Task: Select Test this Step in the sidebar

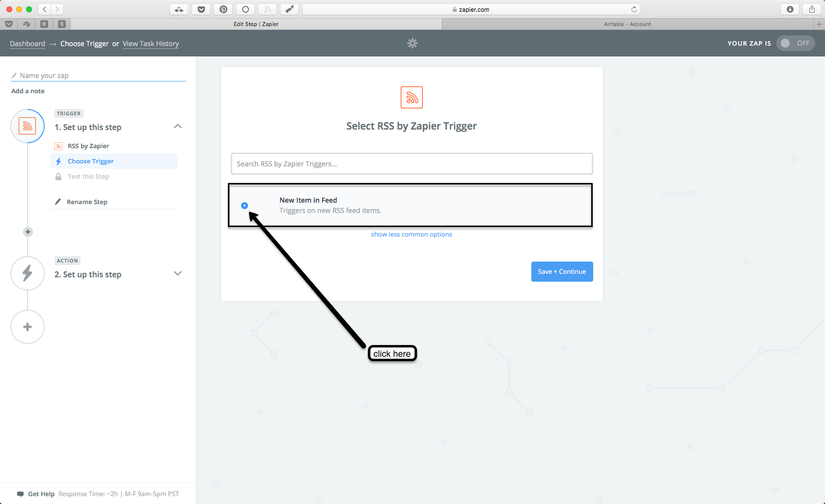Action: coord(88,177)
